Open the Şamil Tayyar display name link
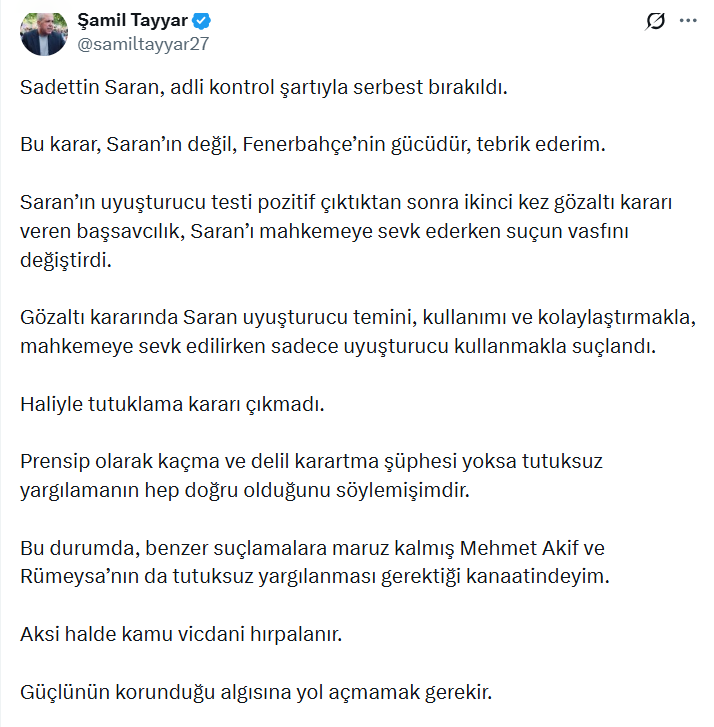714x727 pixels. [x=133, y=22]
